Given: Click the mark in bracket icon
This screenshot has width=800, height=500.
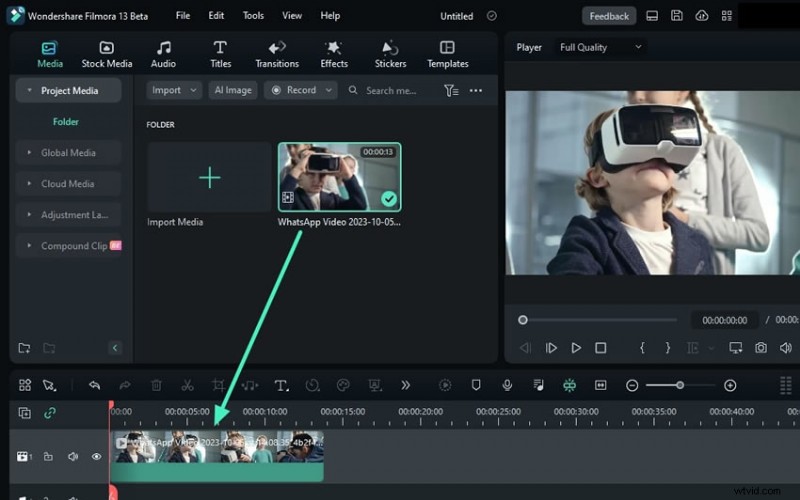Looking at the screenshot, I should click(x=642, y=348).
